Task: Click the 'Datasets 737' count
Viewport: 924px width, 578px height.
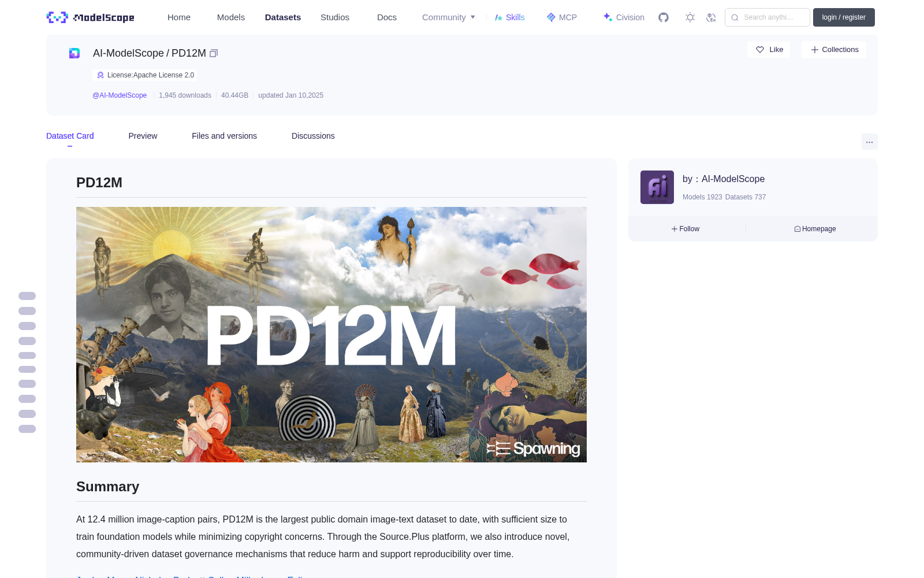Action: 746,197
